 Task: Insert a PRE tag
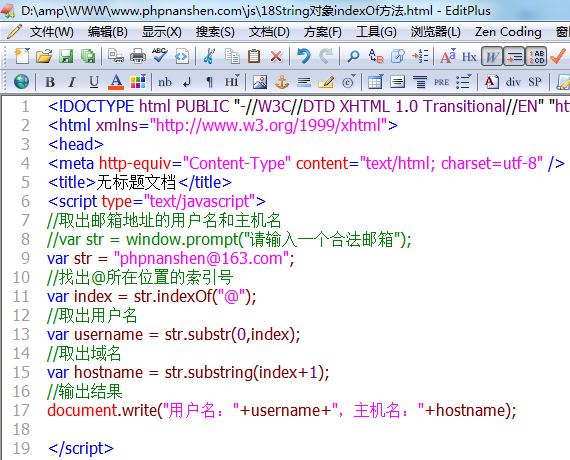pos(441,83)
